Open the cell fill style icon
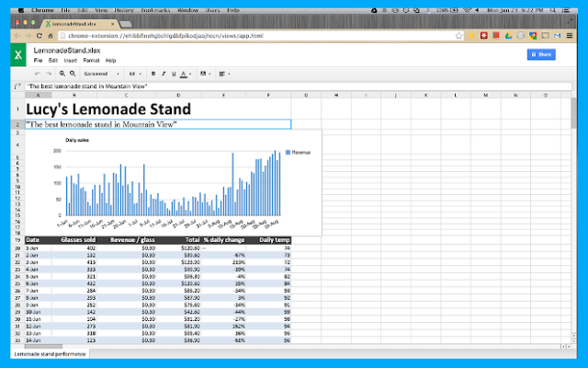Viewport: 588px width, 368px height. click(x=204, y=73)
